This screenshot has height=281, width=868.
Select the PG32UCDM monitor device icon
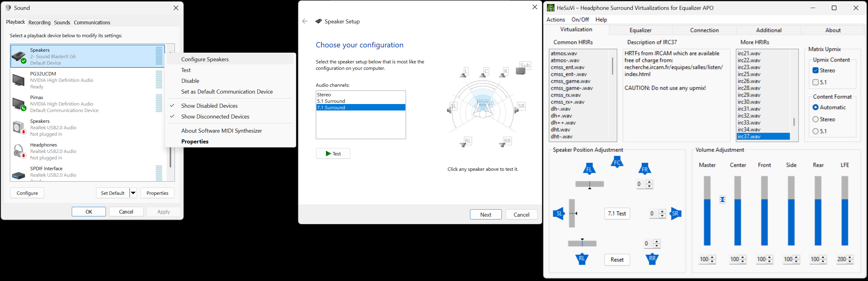point(18,80)
